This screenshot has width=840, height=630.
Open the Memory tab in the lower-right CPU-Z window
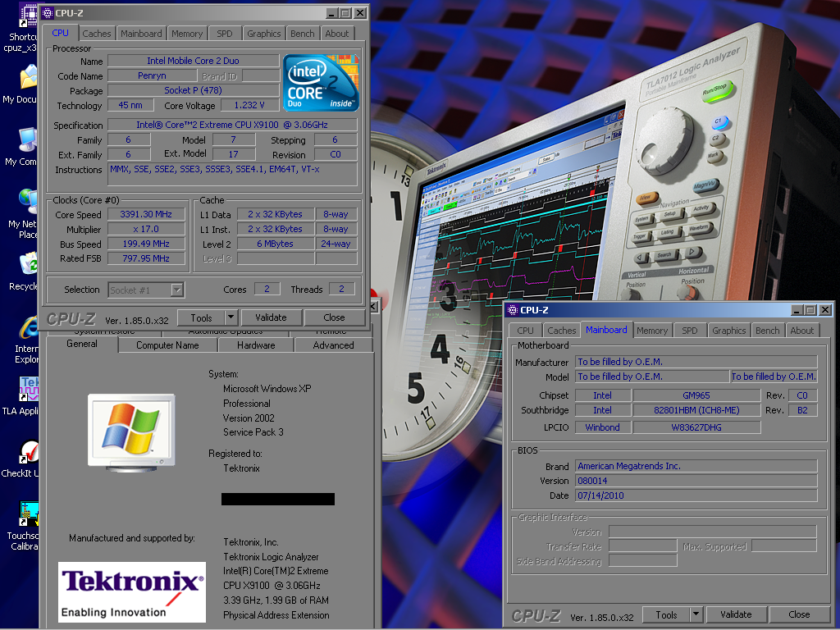[652, 331]
